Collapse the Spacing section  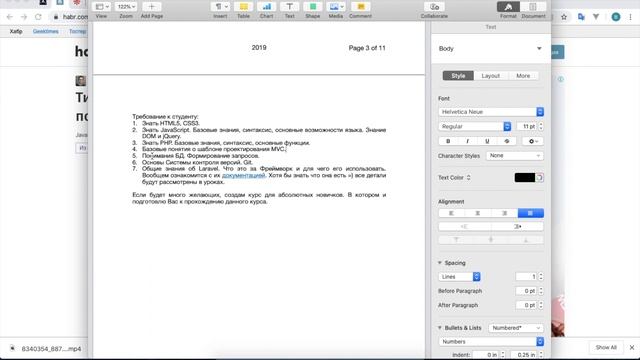pyautogui.click(x=440, y=263)
